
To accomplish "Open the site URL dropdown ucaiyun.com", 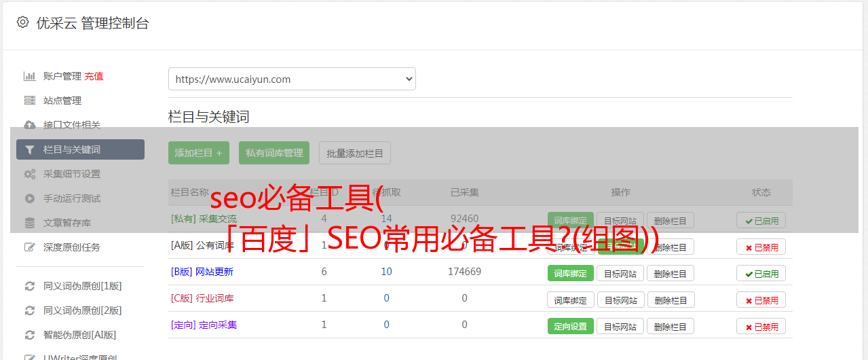I will pos(292,79).
